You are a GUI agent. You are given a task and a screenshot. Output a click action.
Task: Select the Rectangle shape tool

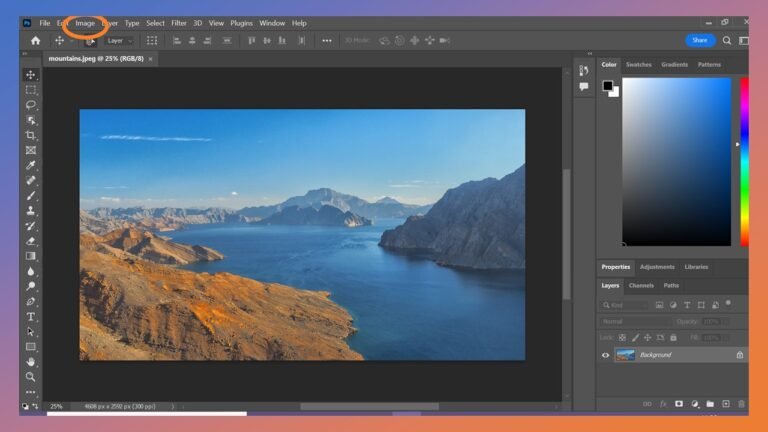click(30, 347)
